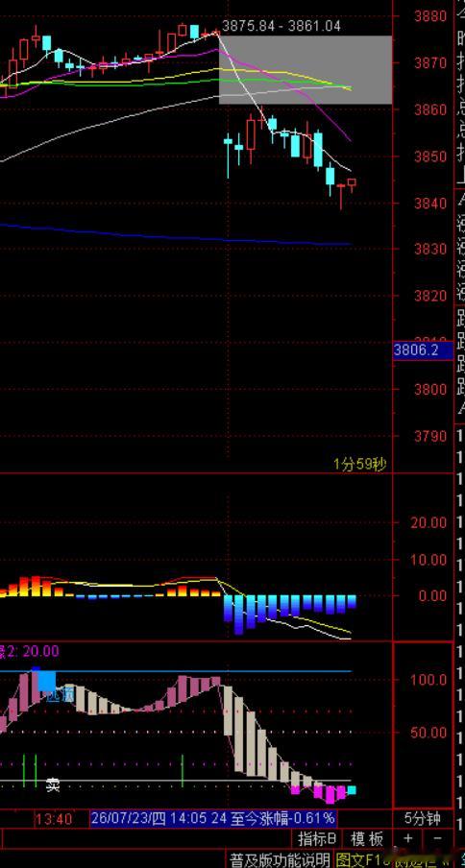Click the 2: 20.00 indicator parameter text
The width and height of the screenshot is (465, 868).
(32, 651)
